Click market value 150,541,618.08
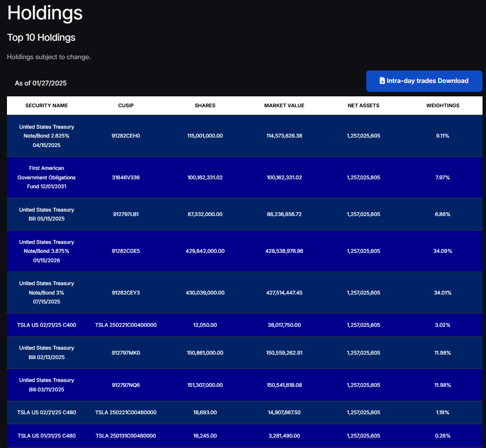The width and height of the screenshot is (486, 448). pyautogui.click(x=284, y=385)
